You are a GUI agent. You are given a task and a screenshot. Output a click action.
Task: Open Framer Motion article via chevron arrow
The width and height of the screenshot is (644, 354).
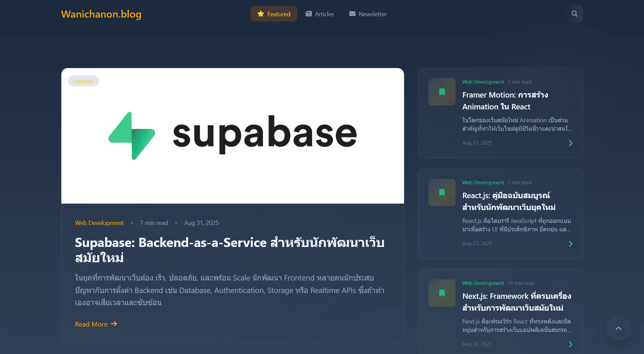click(x=570, y=143)
